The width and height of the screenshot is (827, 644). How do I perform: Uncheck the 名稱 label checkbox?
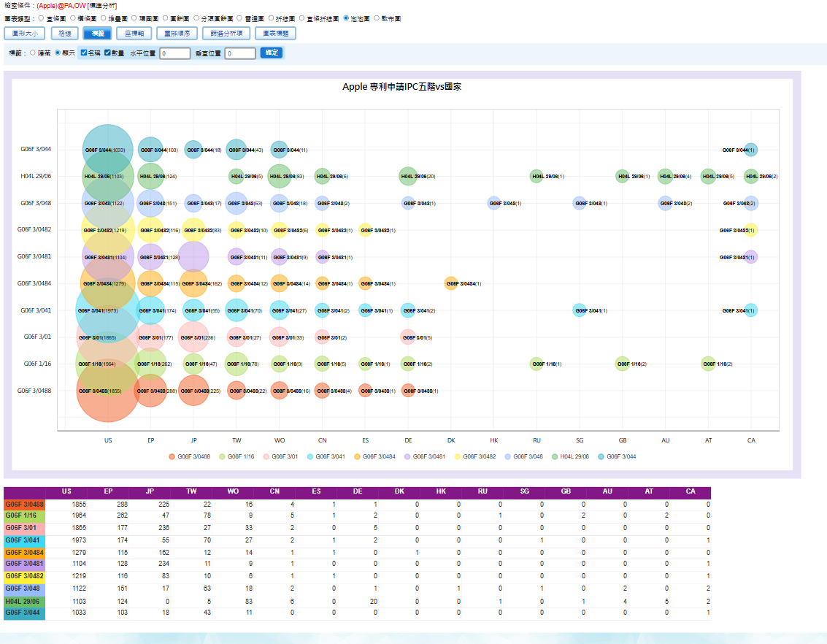tap(83, 53)
